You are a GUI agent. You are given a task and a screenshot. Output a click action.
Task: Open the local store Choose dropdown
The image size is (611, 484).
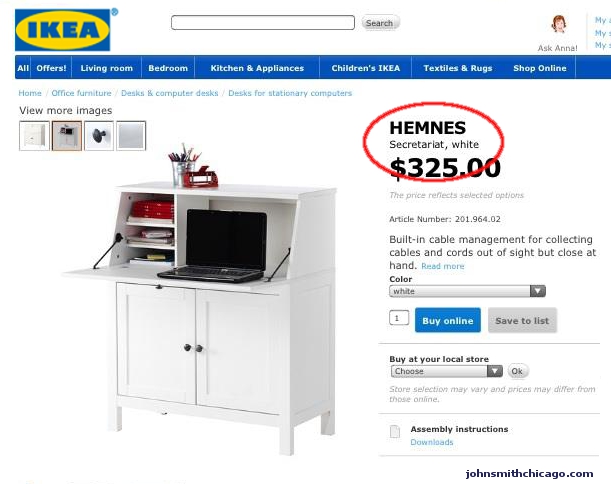click(447, 371)
